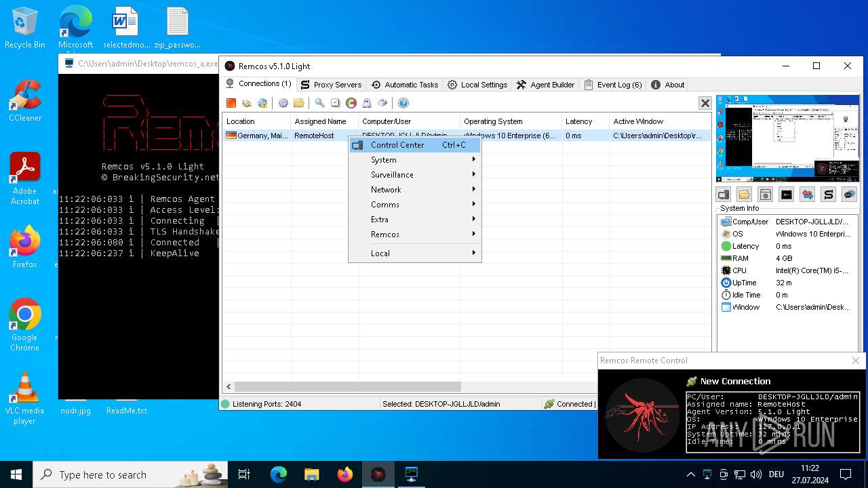Click the checklist icon in Remcos toolbar

(335, 103)
